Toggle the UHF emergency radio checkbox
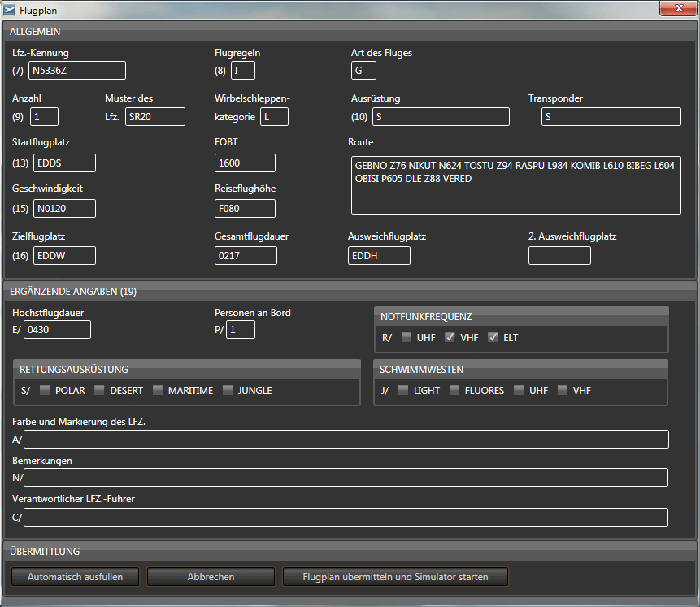The image size is (700, 607). coord(407,337)
